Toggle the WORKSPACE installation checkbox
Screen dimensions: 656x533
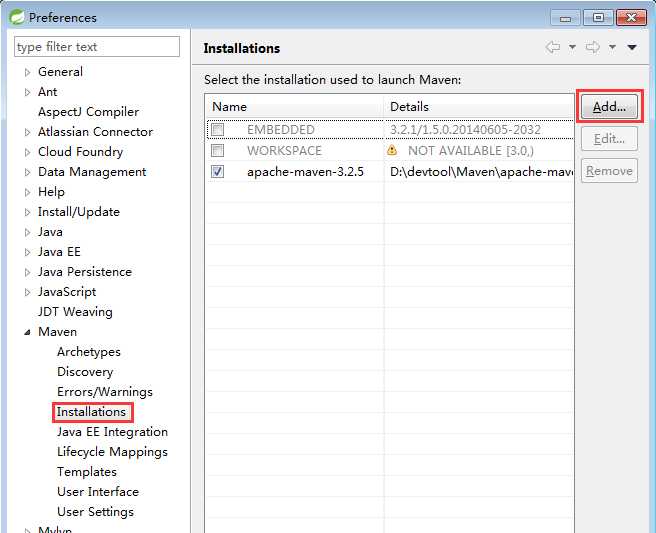point(218,151)
